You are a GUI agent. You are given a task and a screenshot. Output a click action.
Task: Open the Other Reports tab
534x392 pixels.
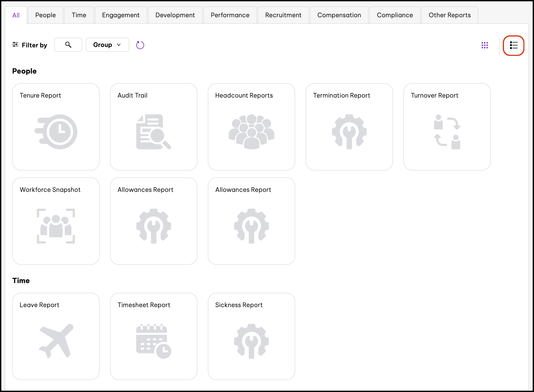(450, 15)
